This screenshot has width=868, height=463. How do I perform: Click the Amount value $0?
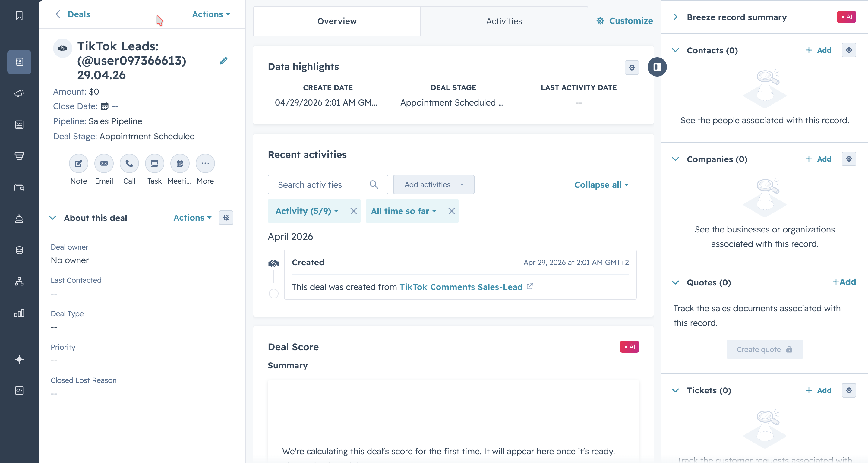tap(94, 92)
